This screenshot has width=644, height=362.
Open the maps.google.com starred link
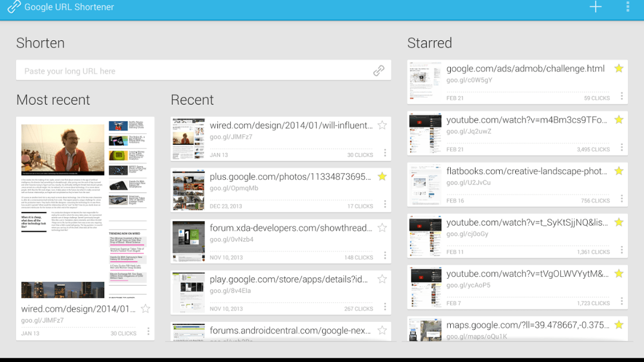[526, 325]
